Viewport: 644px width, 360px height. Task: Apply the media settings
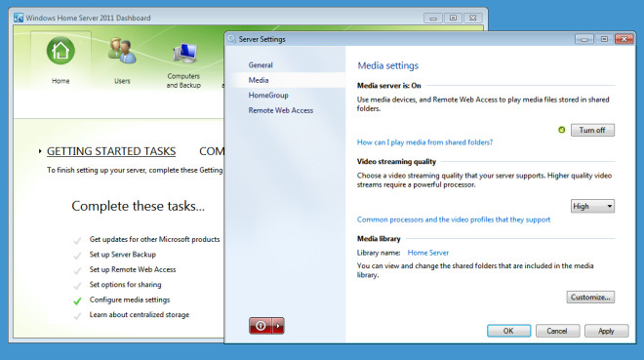point(607,331)
